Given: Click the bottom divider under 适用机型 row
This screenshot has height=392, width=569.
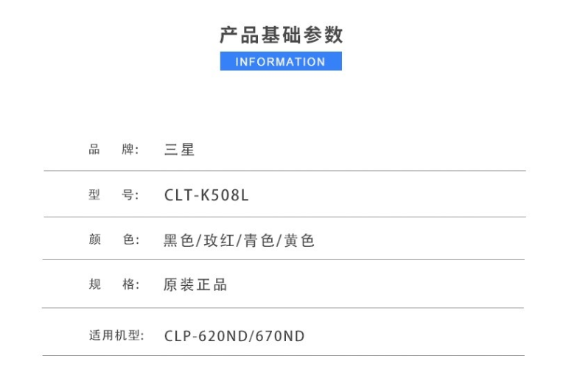Looking at the screenshot, I should tap(284, 355).
